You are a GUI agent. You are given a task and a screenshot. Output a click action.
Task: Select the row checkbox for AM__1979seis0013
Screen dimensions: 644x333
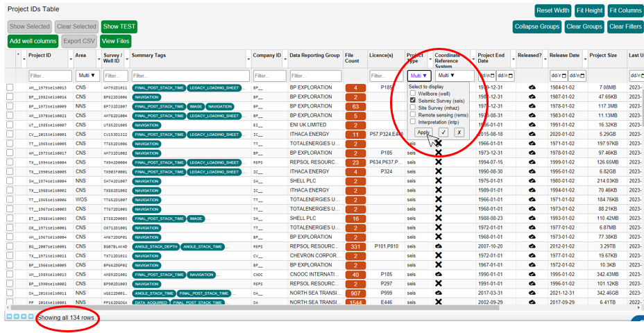[x=10, y=87]
